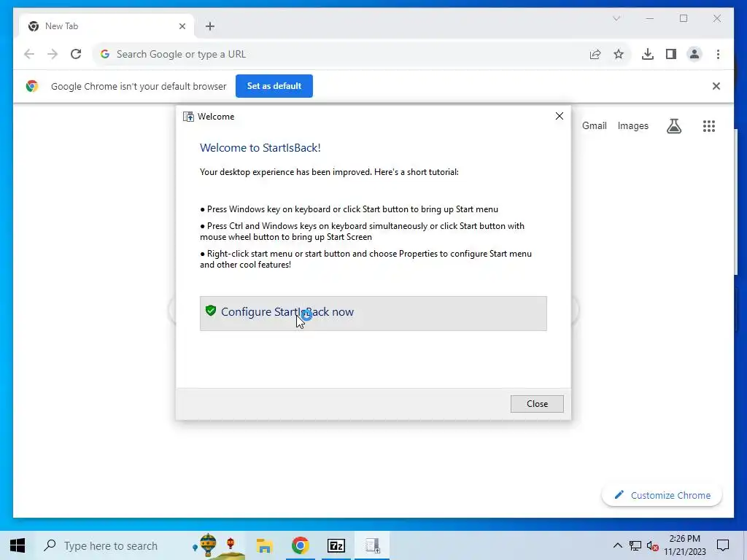This screenshot has height=560, width=747.
Task: Reload the current page
Action: tap(76, 54)
